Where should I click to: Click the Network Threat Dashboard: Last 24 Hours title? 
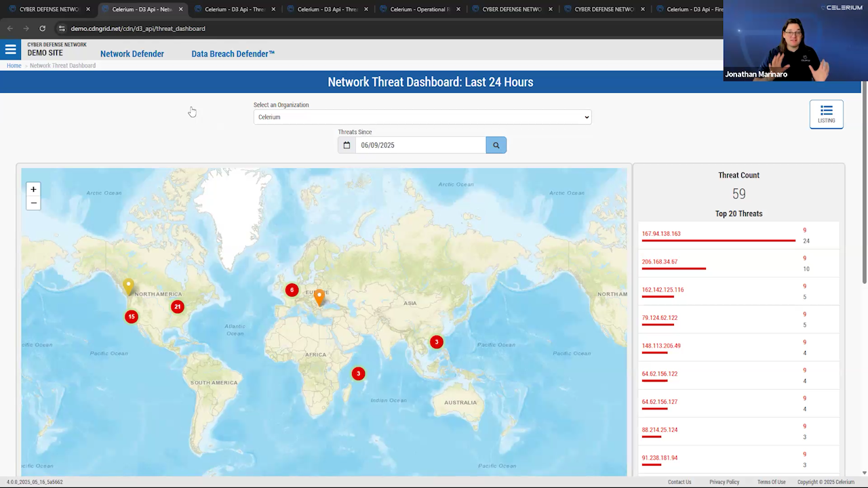pos(431,82)
